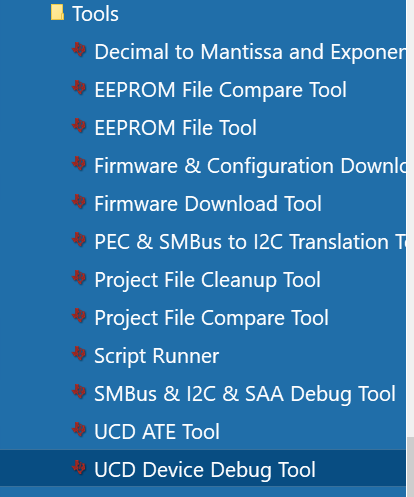Select EEPROM File Tool in list
Image resolution: width=414 pixels, height=497 pixels.
175,128
